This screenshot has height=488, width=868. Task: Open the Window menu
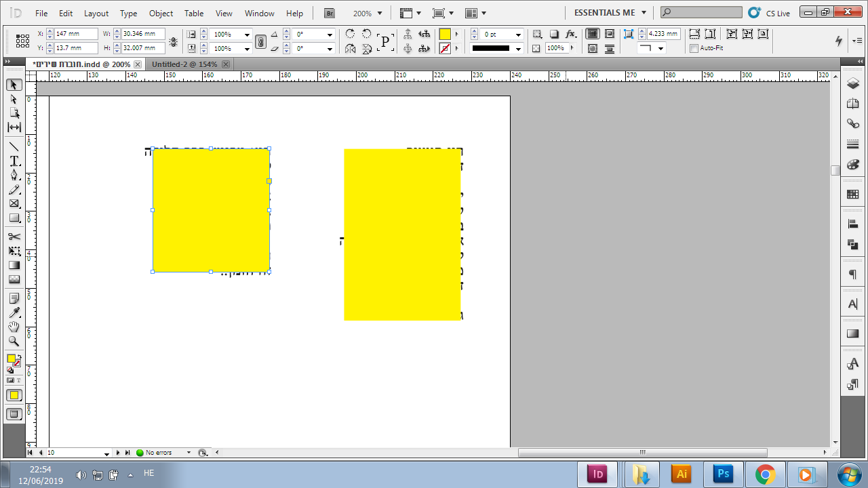[x=260, y=14]
